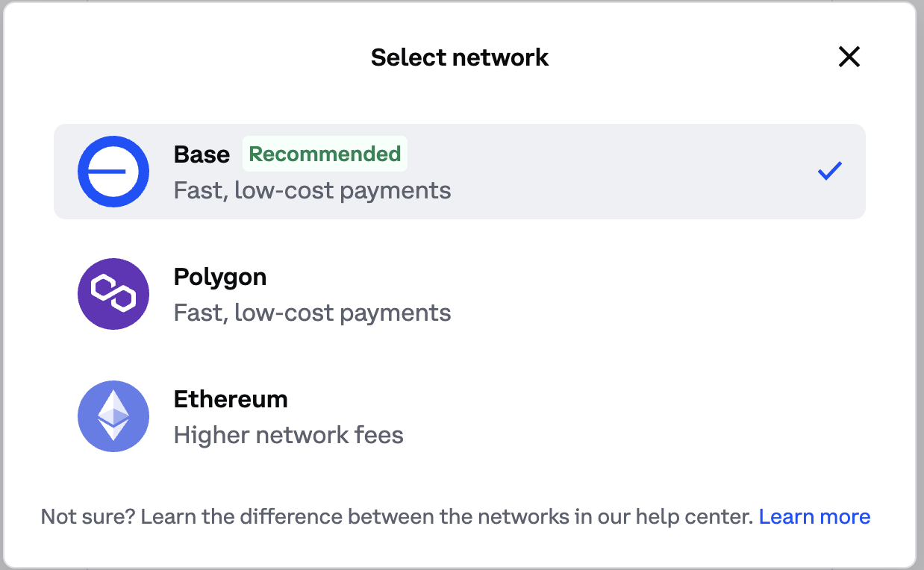Click the "Select network" dialog title
924x570 pixels.
460,57
